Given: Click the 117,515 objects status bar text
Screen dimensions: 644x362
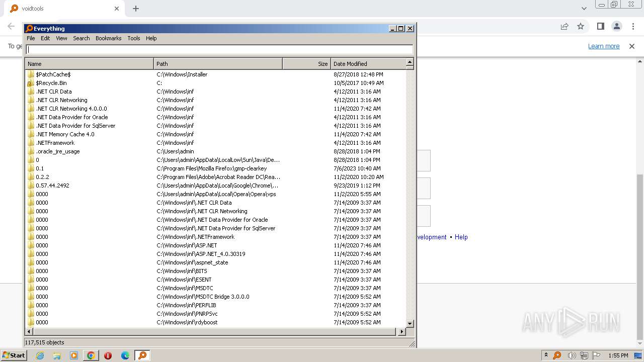Looking at the screenshot, I should [44, 342].
